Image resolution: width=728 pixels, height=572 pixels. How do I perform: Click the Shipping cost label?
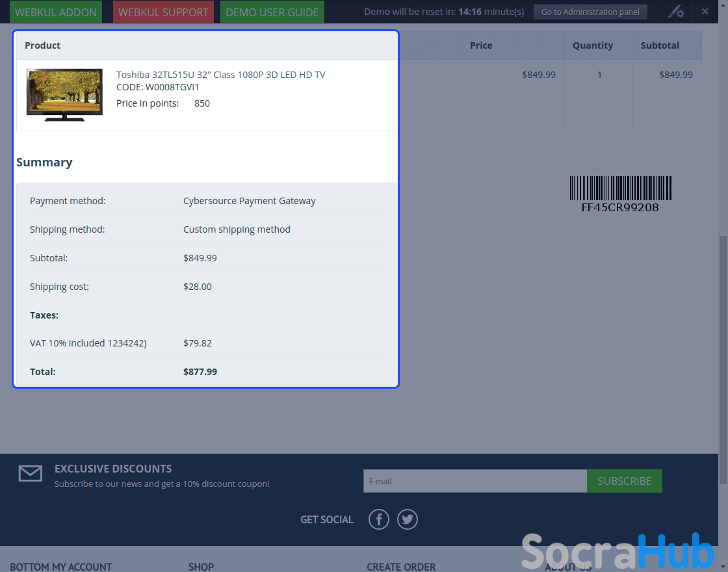[59, 287]
